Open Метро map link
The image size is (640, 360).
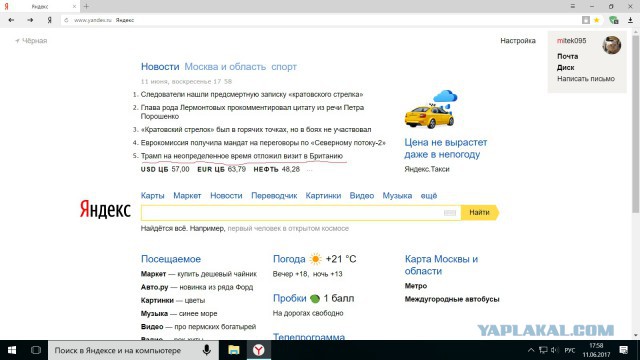point(416,286)
